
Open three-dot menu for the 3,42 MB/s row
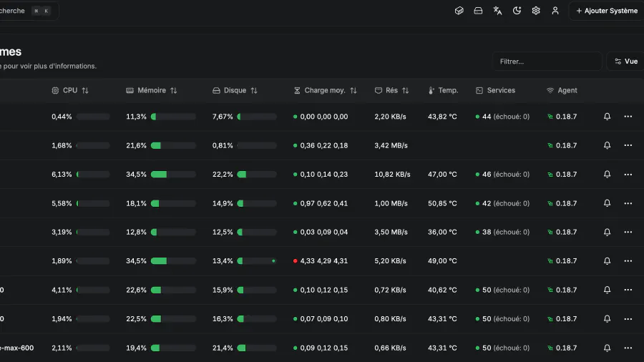(x=628, y=145)
